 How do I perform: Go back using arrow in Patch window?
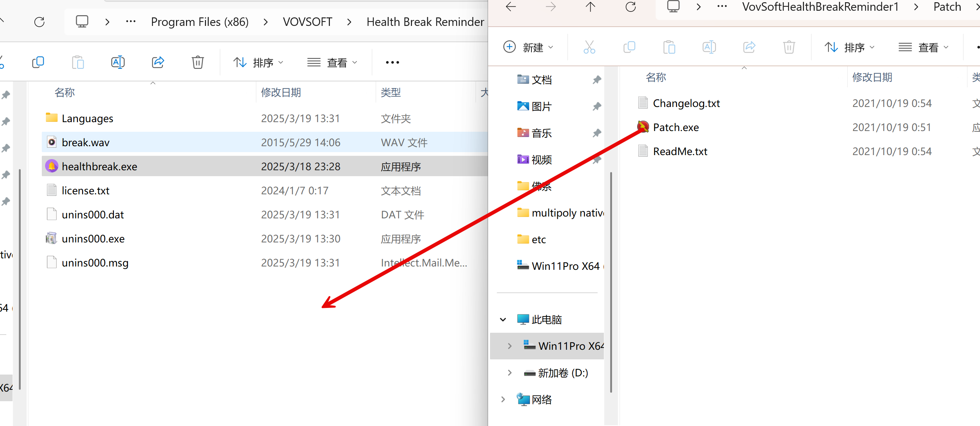pos(511,7)
